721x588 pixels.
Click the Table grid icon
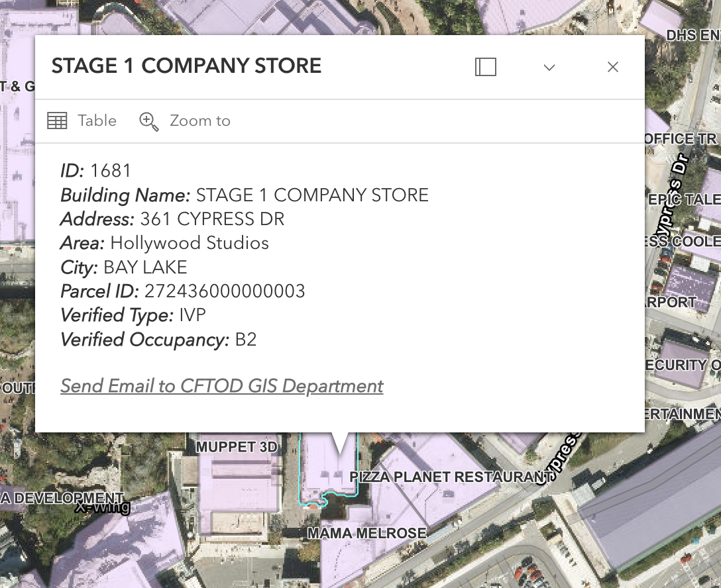coord(58,121)
